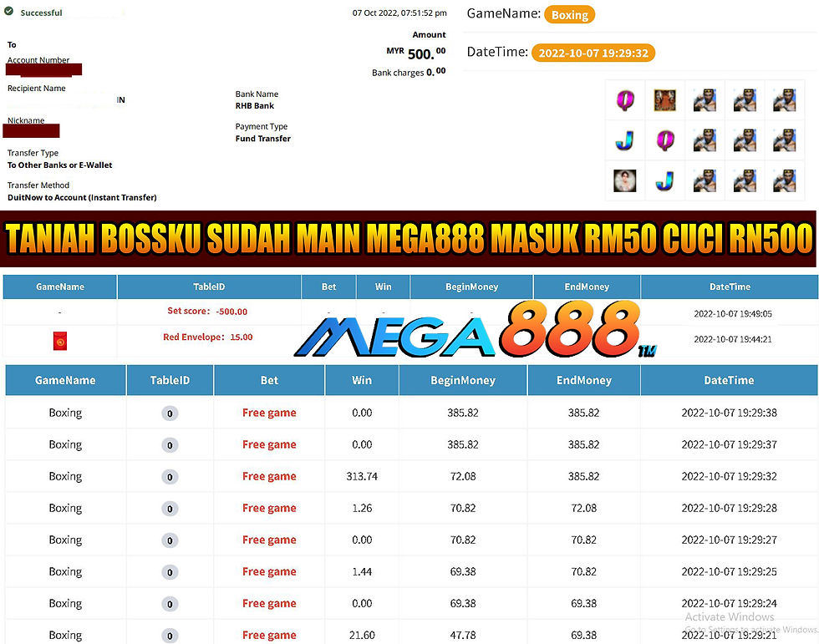Image resolution: width=819 pixels, height=644 pixels.
Task: Click the MEGA888 logo
Action: [x=475, y=330]
